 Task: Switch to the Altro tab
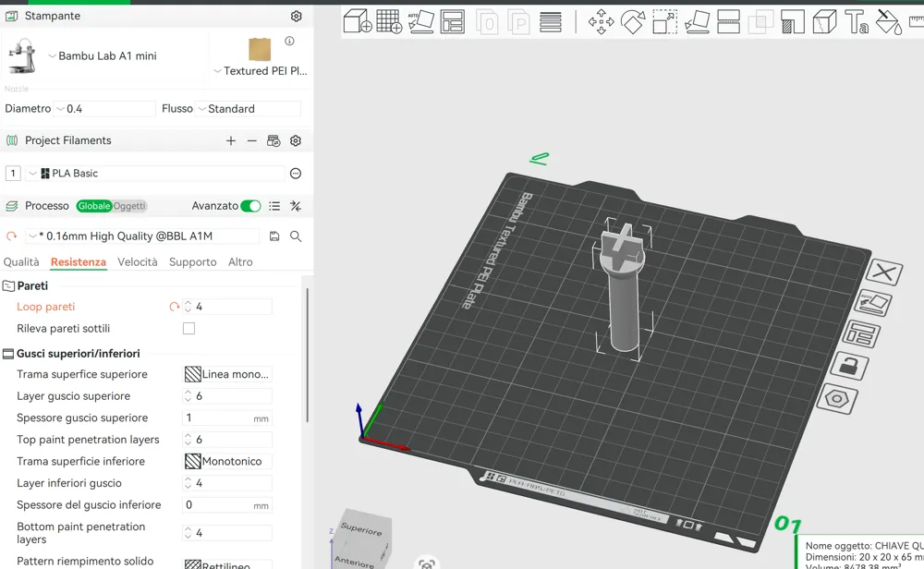240,262
